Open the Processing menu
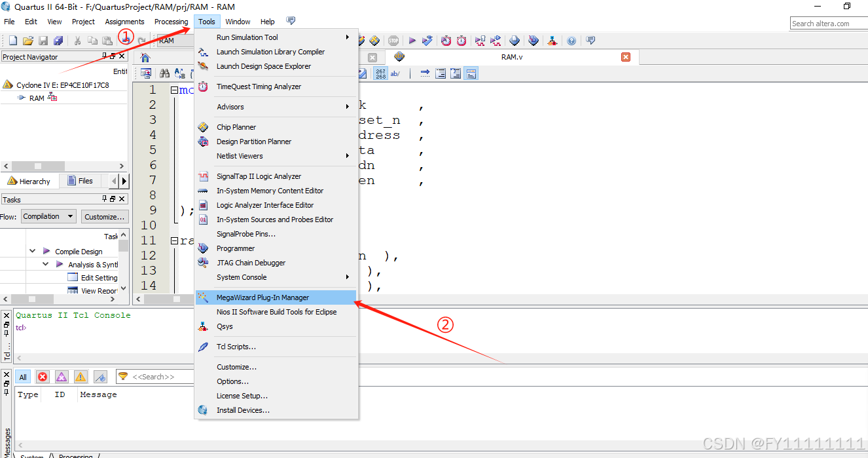868x458 pixels. pyautogui.click(x=171, y=22)
